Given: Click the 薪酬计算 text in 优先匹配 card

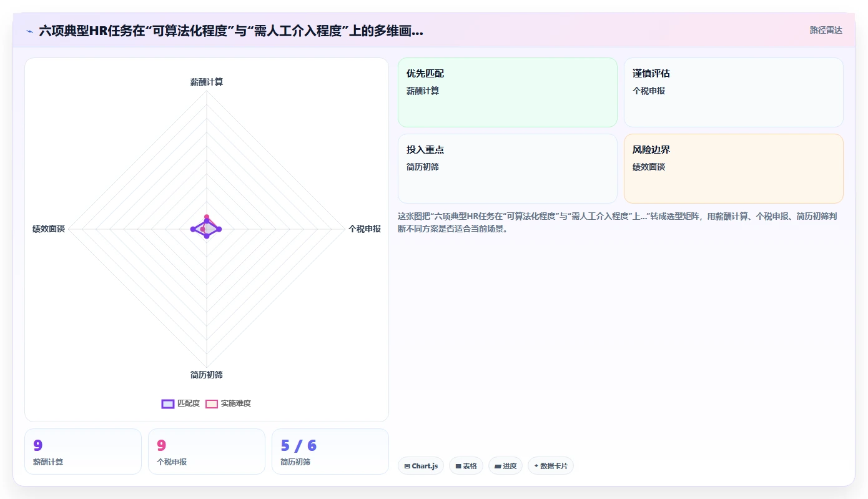Looking at the screenshot, I should click(423, 91).
